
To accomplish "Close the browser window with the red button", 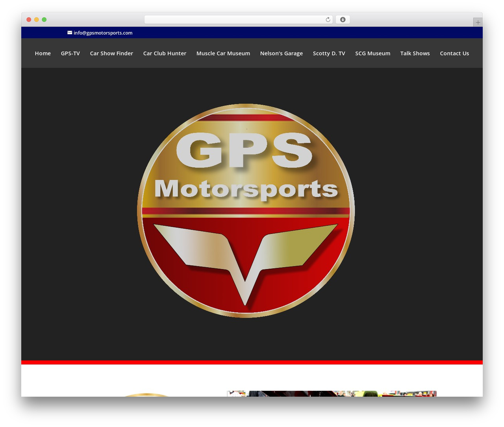I will (29, 20).
